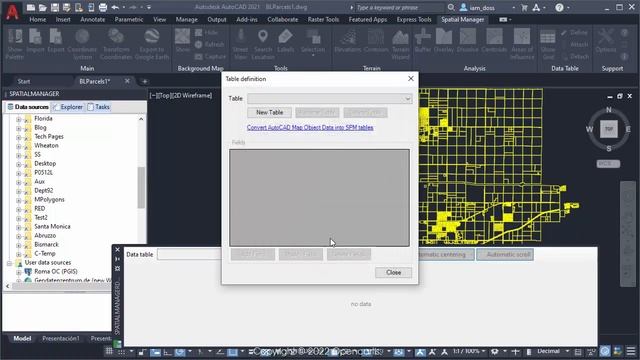Collapse the User data sources node
Viewport: 640px width, 360px height.
[9, 263]
